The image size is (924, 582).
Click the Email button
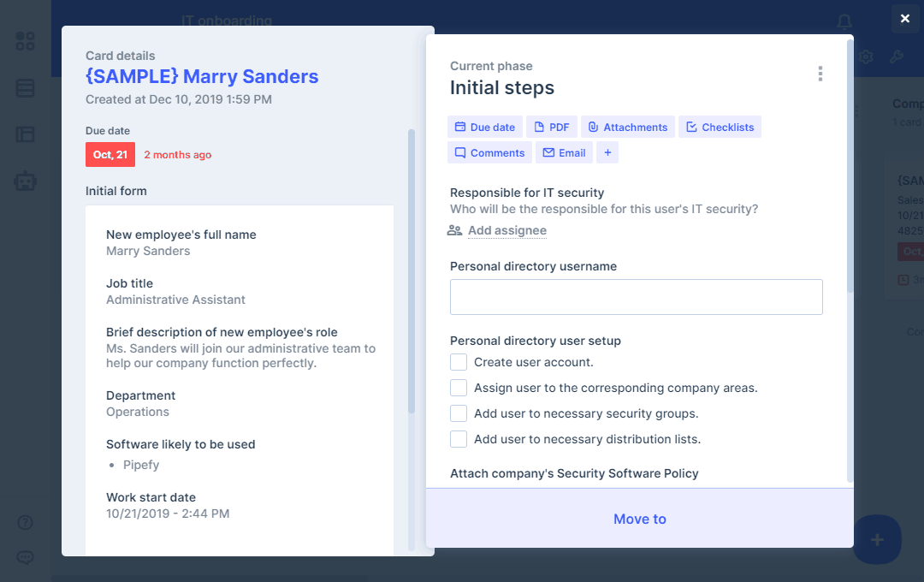click(x=564, y=152)
